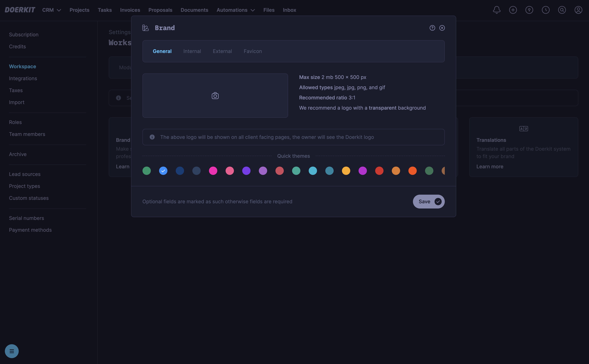Open the search icon in top bar
The height and width of the screenshot is (364, 589).
click(x=562, y=10)
